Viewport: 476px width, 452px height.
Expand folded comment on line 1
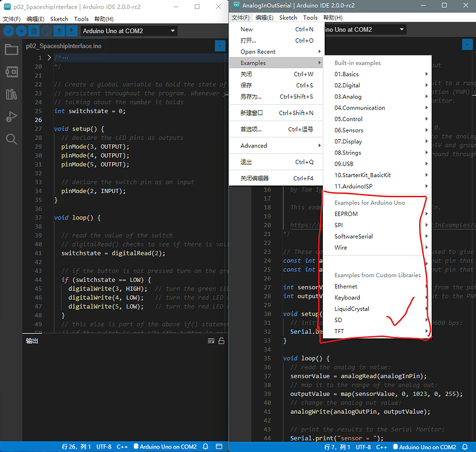49,58
